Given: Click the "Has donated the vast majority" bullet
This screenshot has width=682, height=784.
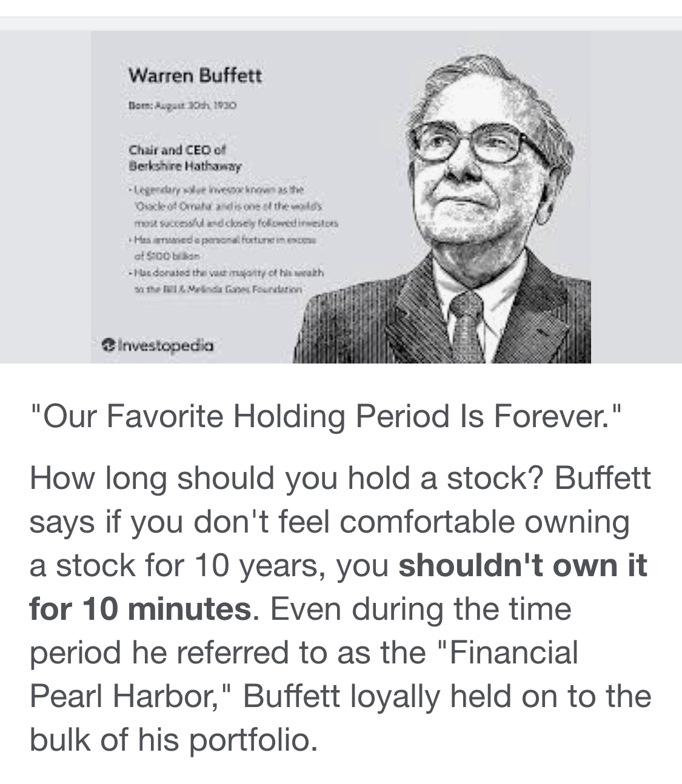Looking at the screenshot, I should (x=226, y=273).
